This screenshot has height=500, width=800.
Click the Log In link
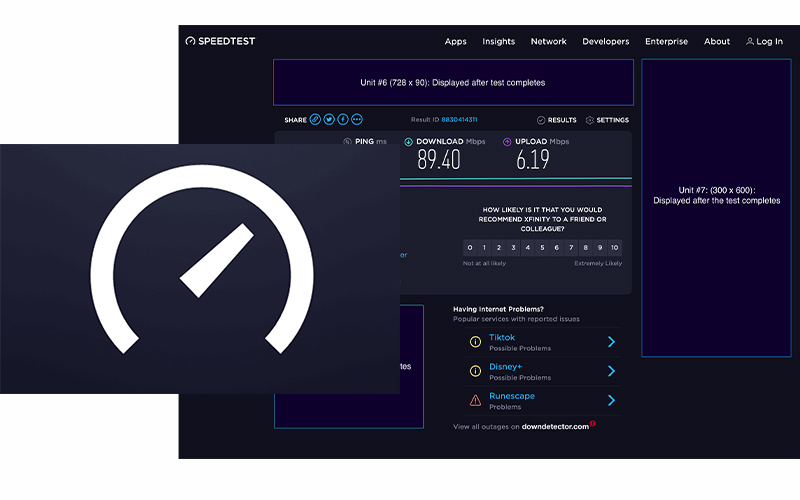pos(764,41)
